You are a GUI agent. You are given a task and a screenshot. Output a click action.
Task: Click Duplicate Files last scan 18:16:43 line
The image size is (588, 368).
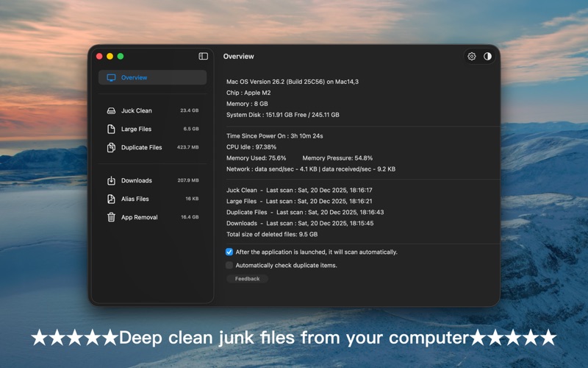pyautogui.click(x=305, y=212)
